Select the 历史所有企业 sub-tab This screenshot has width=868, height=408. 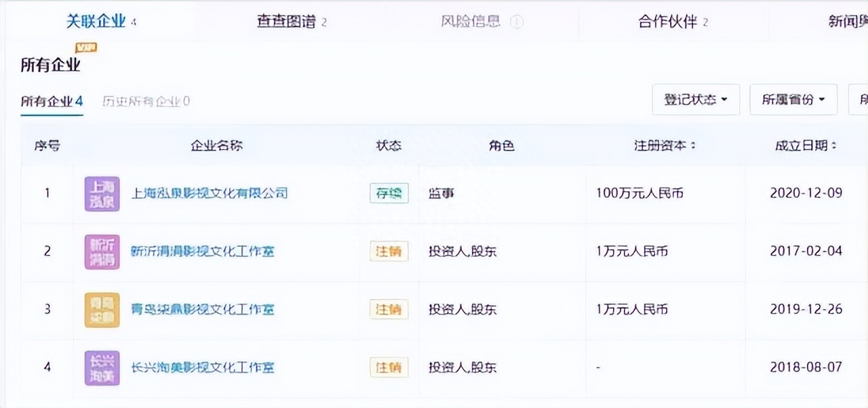(x=146, y=102)
